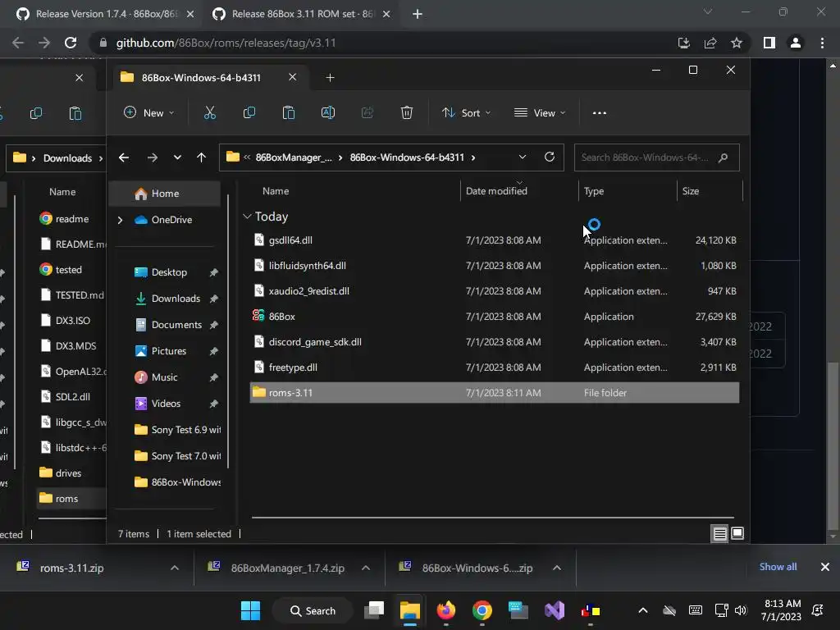Click the Windows Start button
This screenshot has width=840, height=630.
(x=250, y=610)
